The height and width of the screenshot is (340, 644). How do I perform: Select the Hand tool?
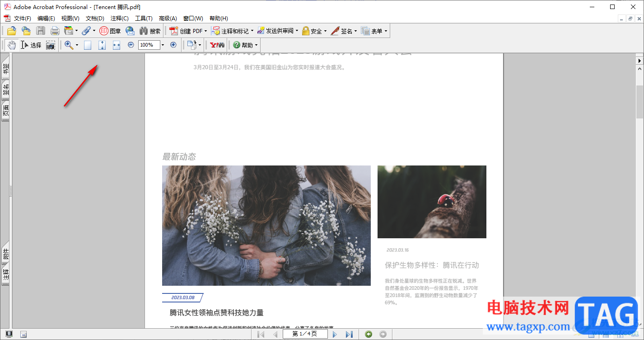click(x=12, y=45)
